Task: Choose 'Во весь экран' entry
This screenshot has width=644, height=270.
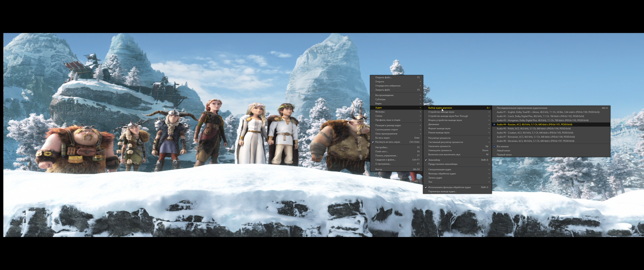Action: point(397,138)
